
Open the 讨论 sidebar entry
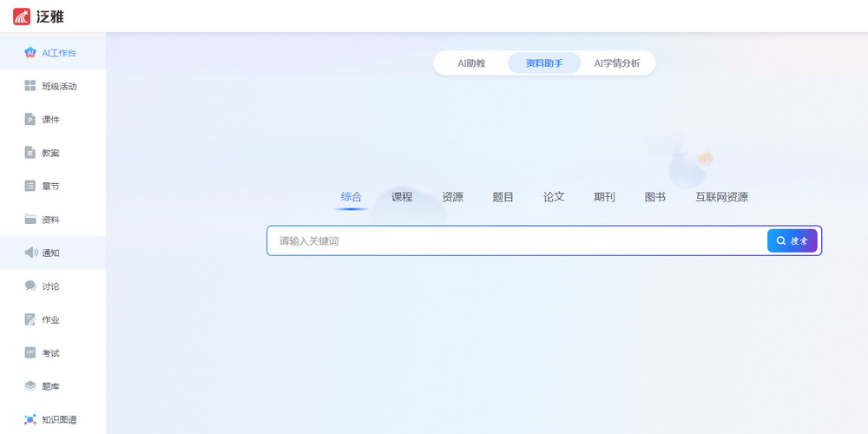point(53,286)
